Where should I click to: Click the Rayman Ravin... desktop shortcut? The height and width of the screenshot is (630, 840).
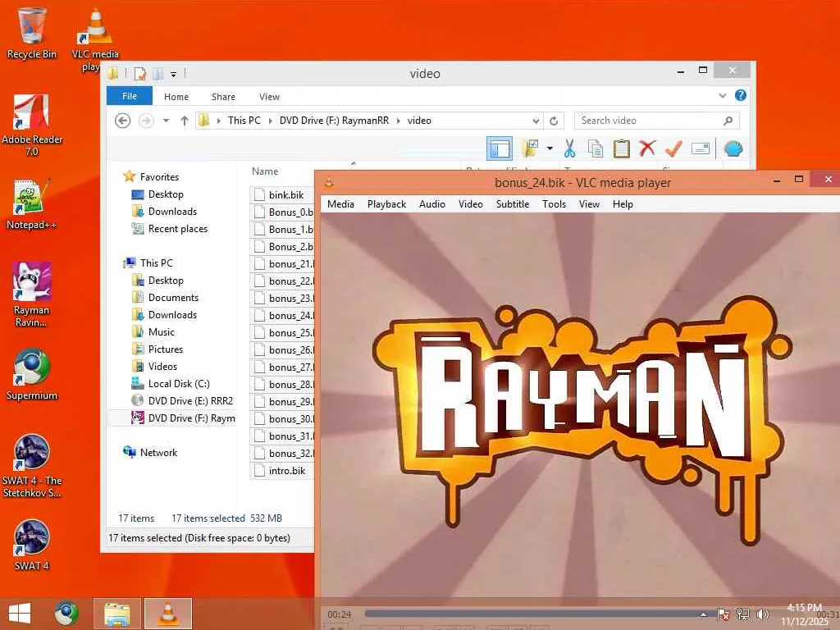click(32, 294)
